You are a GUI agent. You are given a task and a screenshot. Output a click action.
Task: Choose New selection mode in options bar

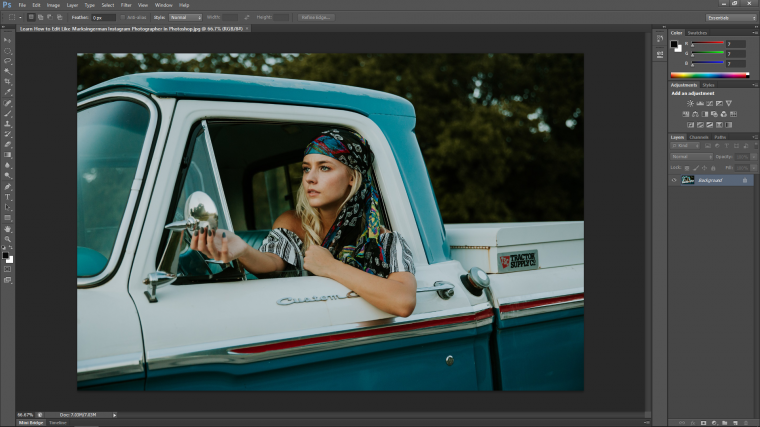pyautogui.click(x=31, y=17)
